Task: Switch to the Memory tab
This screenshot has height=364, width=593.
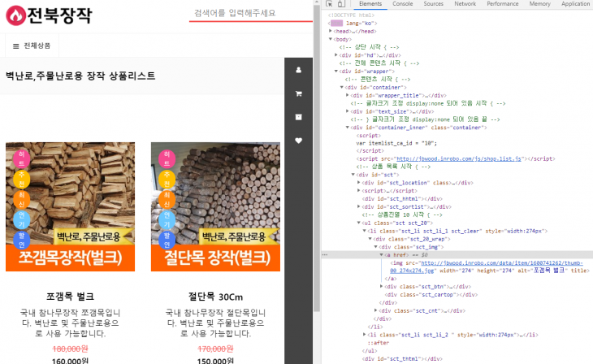Action: 539,4
